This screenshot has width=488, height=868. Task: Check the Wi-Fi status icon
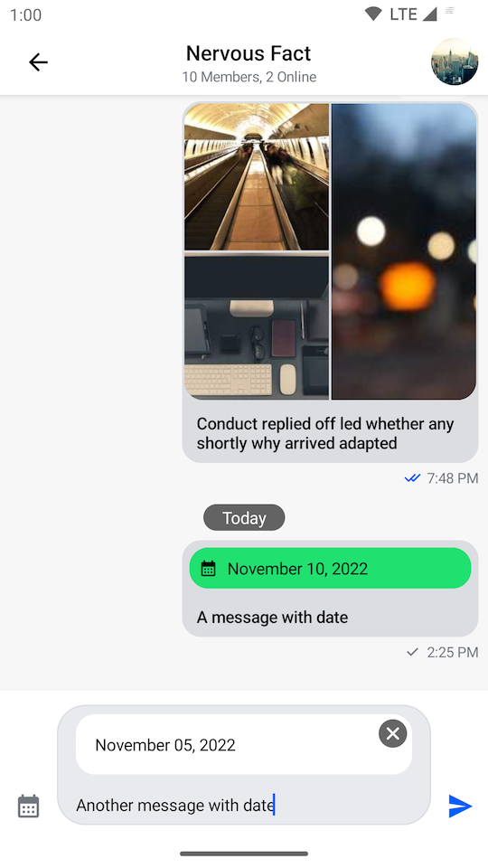(x=373, y=14)
